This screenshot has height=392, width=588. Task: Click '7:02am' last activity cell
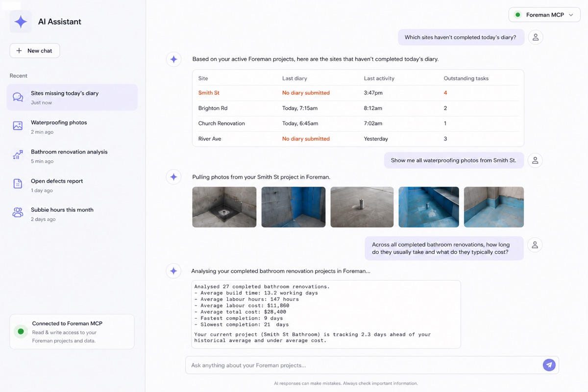[373, 123]
